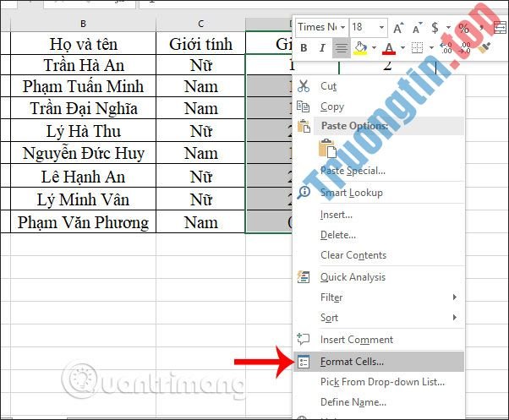Click the Format Painter brush icon
Viewport: 509px width, 420px height.
(x=484, y=48)
